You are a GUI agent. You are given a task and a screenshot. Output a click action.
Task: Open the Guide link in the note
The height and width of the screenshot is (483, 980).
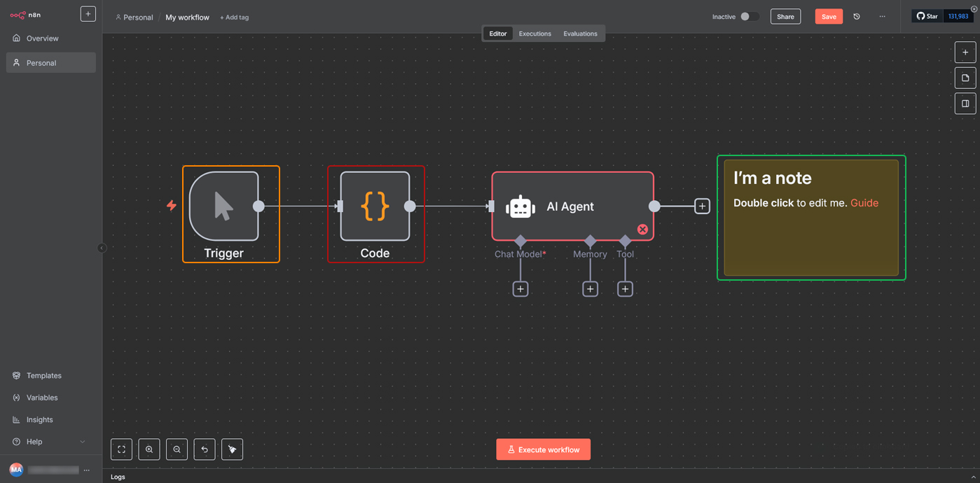point(864,203)
